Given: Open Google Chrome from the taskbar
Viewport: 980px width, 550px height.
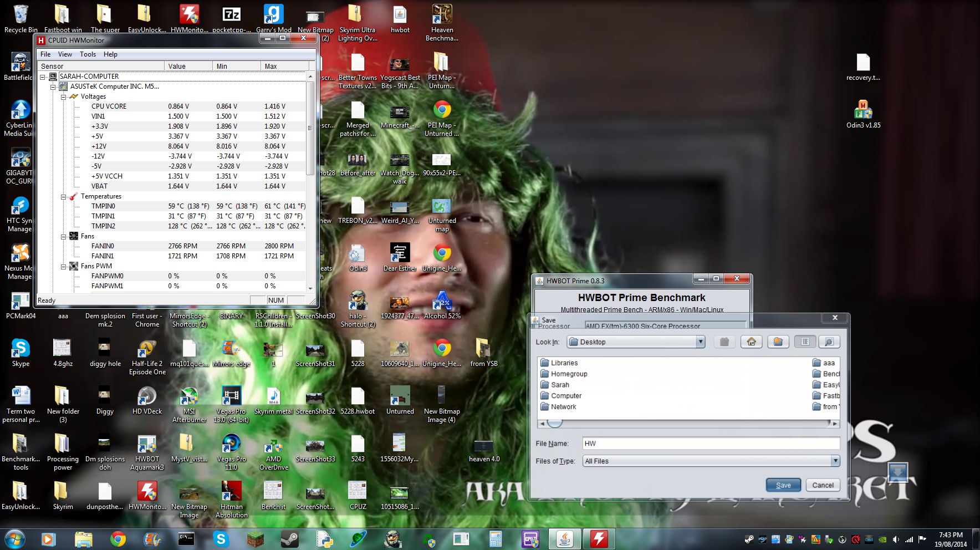Looking at the screenshot, I should pyautogui.click(x=118, y=539).
